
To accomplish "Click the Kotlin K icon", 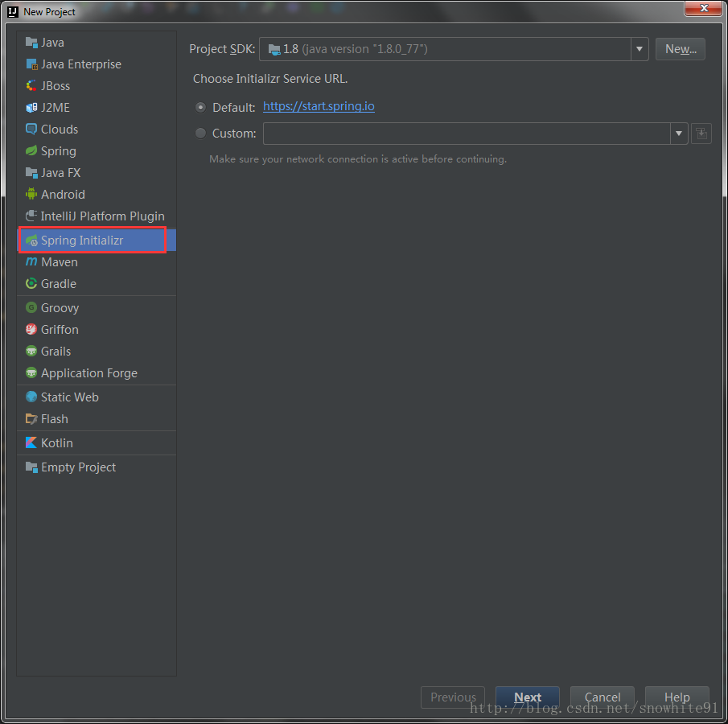I will point(31,443).
